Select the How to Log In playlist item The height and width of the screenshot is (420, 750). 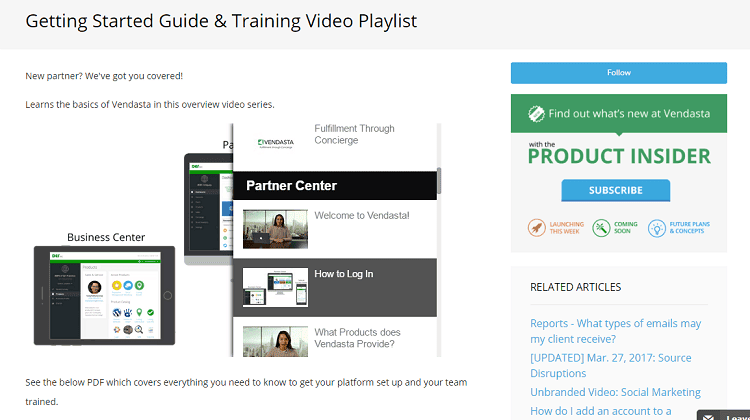(x=335, y=287)
